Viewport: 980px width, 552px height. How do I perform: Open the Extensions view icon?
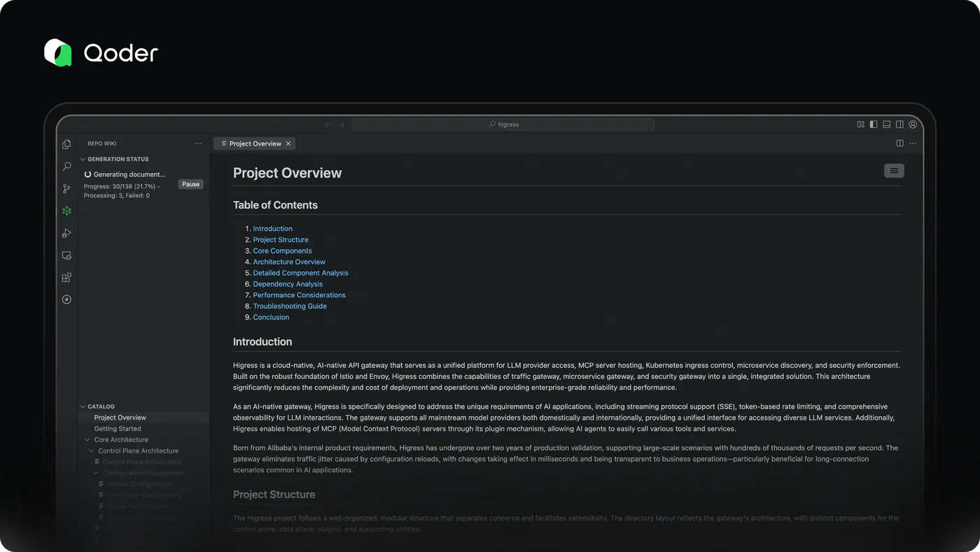click(66, 277)
